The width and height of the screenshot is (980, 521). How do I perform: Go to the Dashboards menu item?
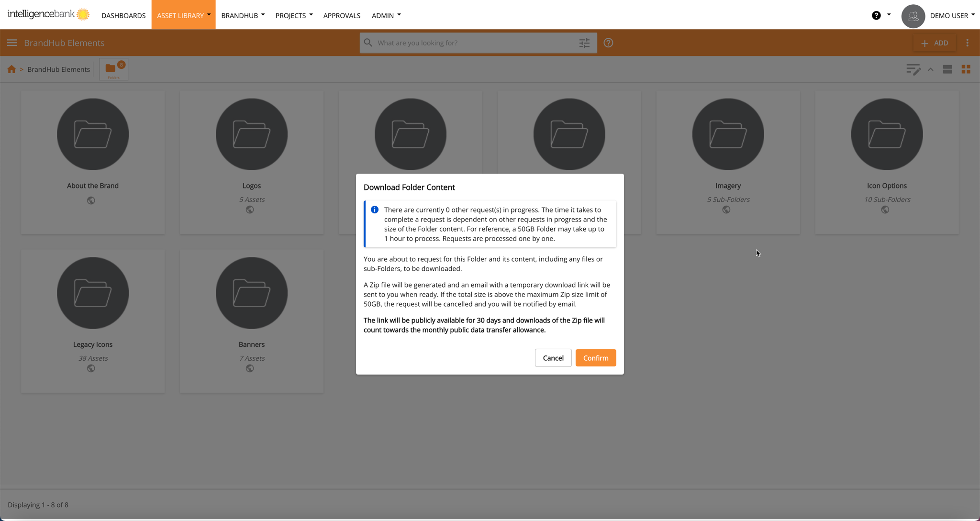coord(123,15)
